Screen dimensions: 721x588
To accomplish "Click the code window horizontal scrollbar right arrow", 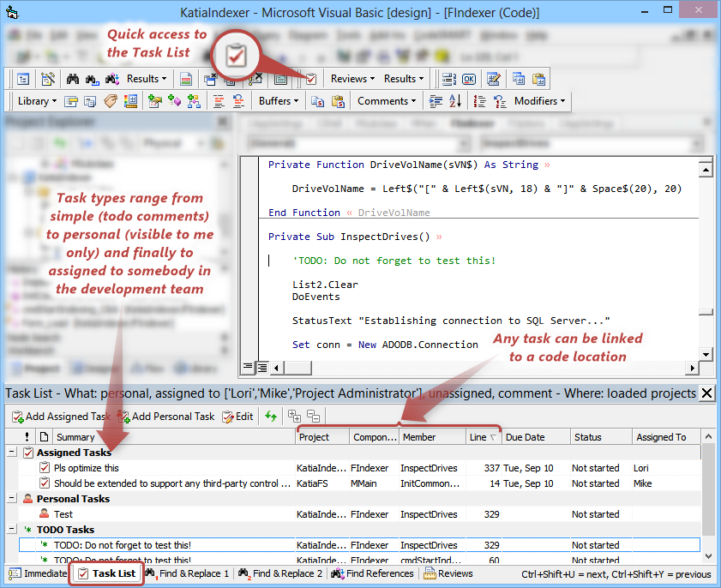I will (x=692, y=368).
